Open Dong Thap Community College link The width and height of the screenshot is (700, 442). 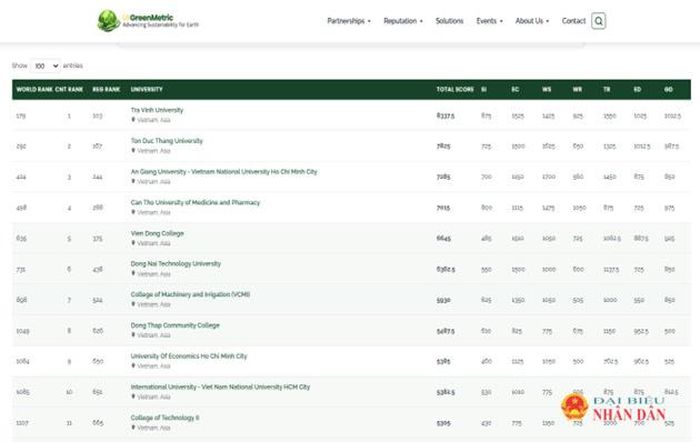175,325
